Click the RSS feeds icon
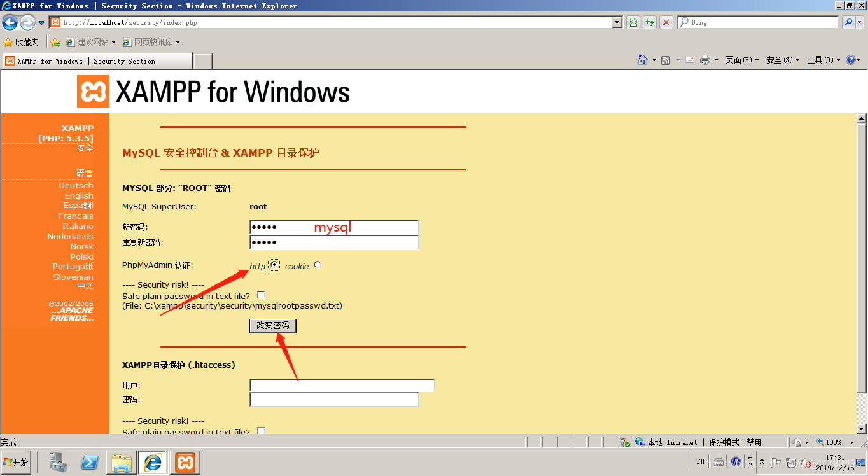868x476 pixels. (666, 60)
